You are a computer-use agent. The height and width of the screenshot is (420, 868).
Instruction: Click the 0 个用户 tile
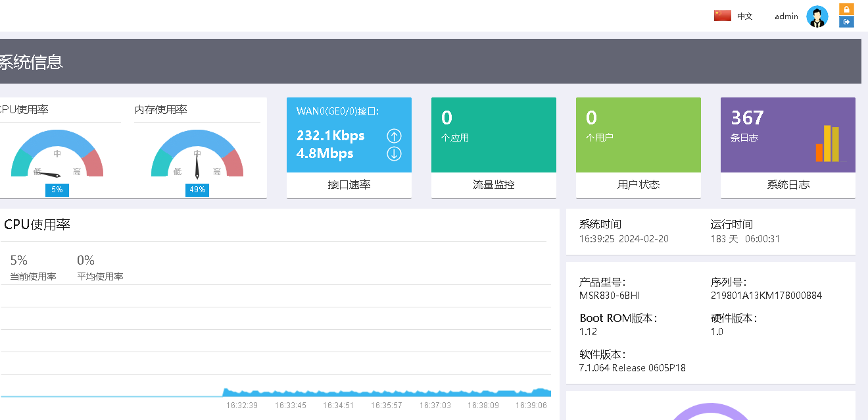coord(639,135)
